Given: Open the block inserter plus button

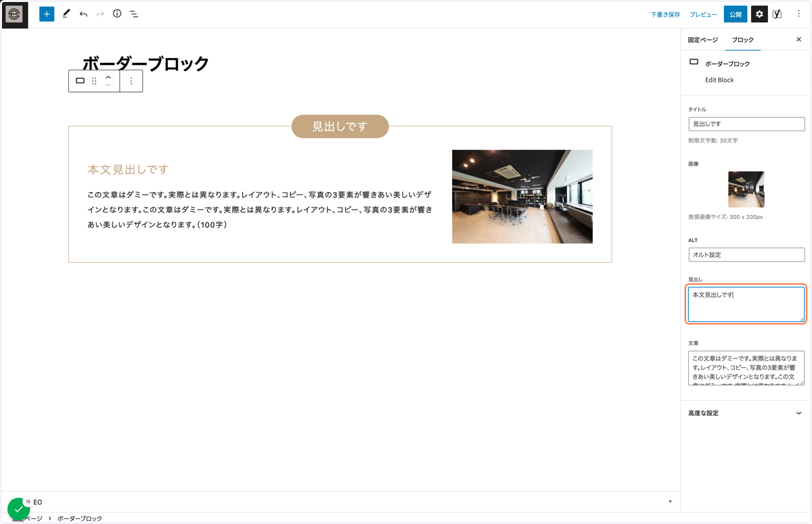Looking at the screenshot, I should coord(47,14).
